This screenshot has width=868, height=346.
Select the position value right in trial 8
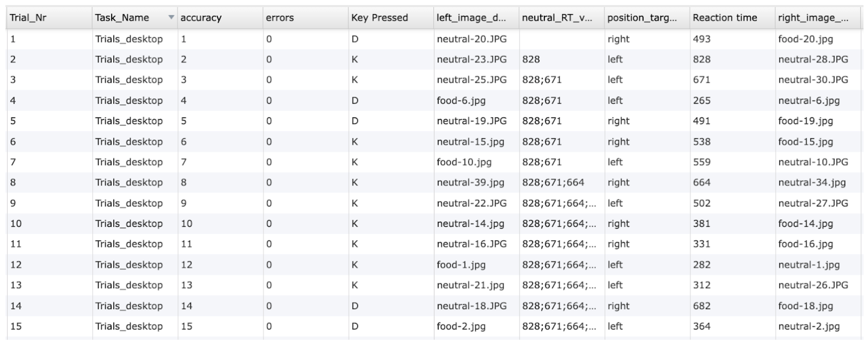coord(618,182)
